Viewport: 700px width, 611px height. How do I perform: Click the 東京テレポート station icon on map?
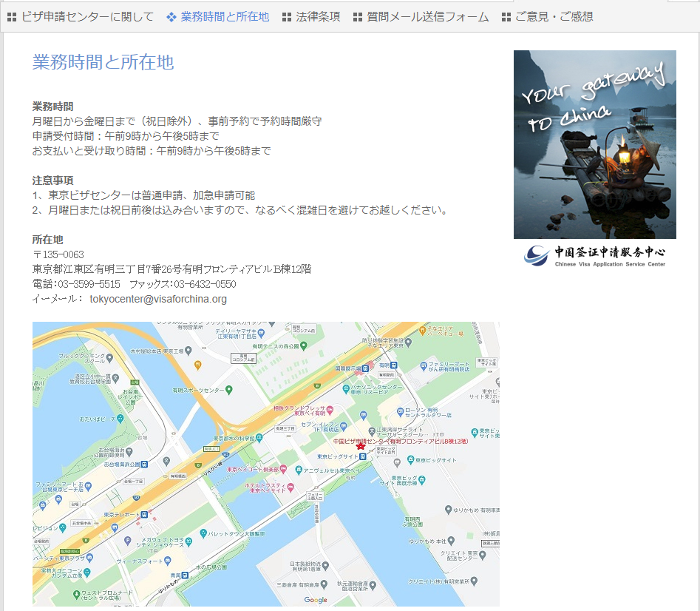[144, 515]
